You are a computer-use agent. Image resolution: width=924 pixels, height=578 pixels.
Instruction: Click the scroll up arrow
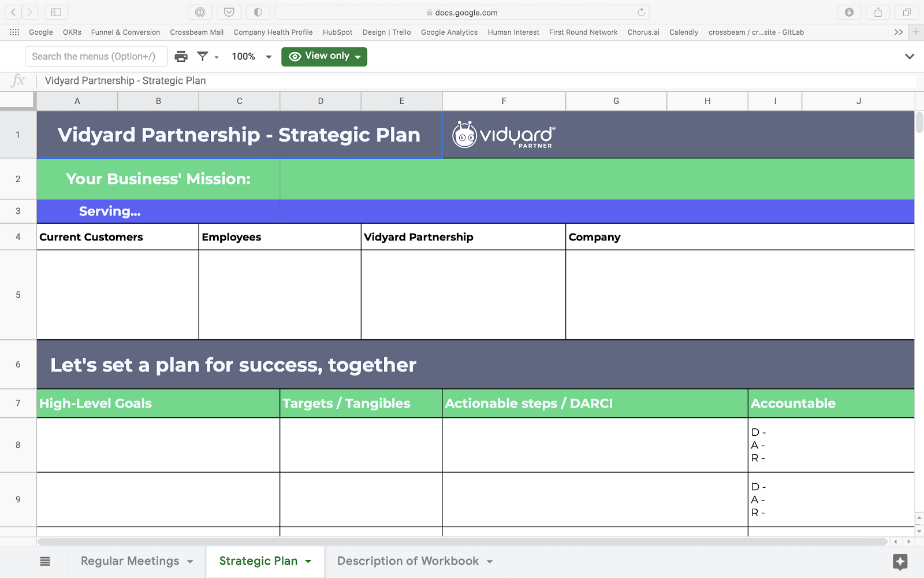click(x=919, y=518)
